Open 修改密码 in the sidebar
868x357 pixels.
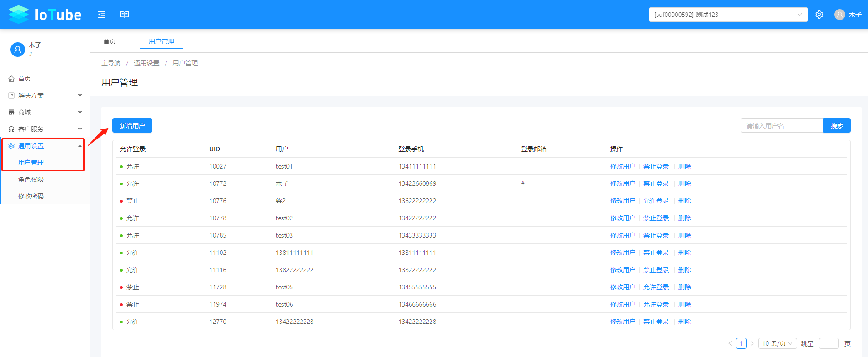point(31,196)
